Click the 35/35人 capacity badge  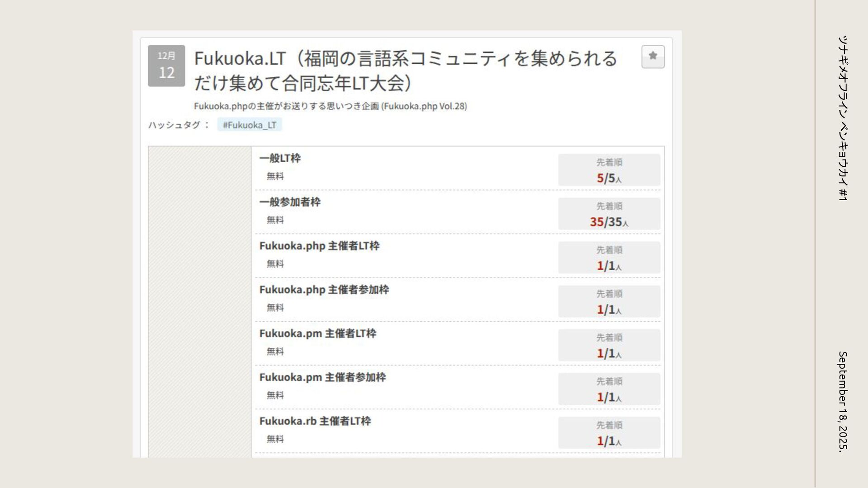click(609, 214)
